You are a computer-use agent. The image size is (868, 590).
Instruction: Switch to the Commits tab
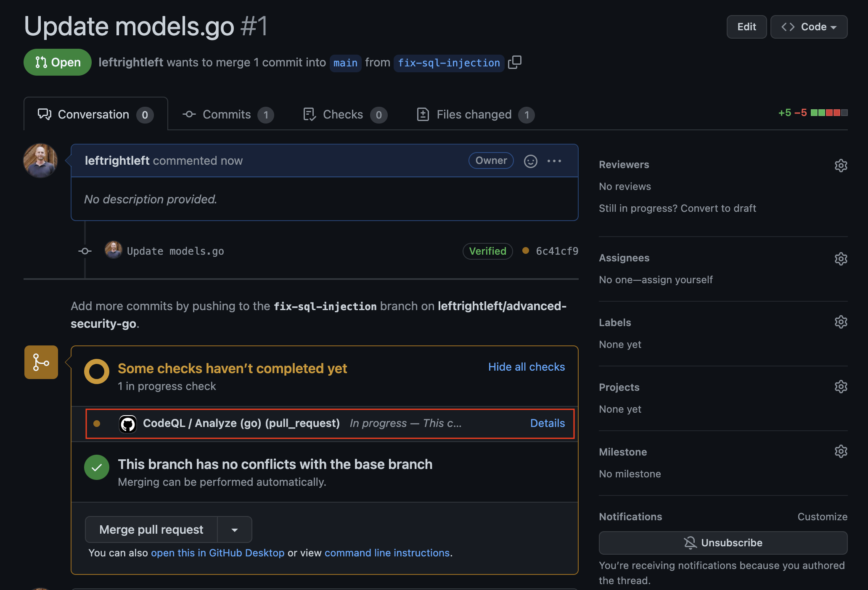[x=227, y=115]
